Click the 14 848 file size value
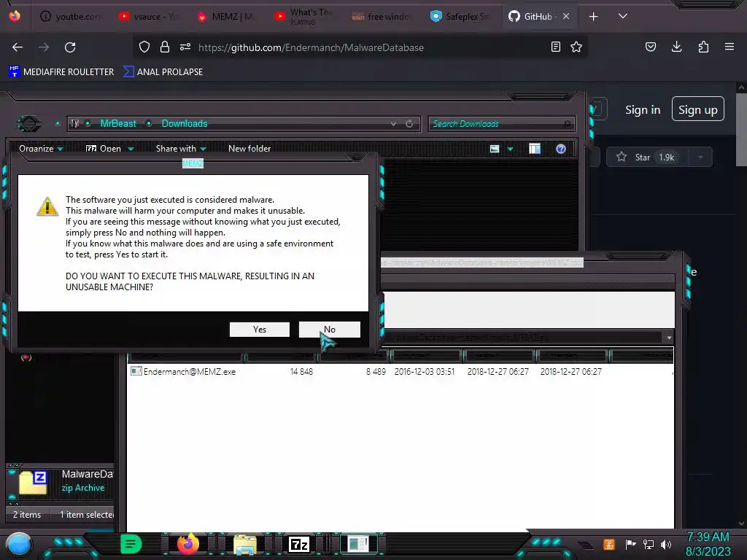Screen dimensions: 747x560 301,371
